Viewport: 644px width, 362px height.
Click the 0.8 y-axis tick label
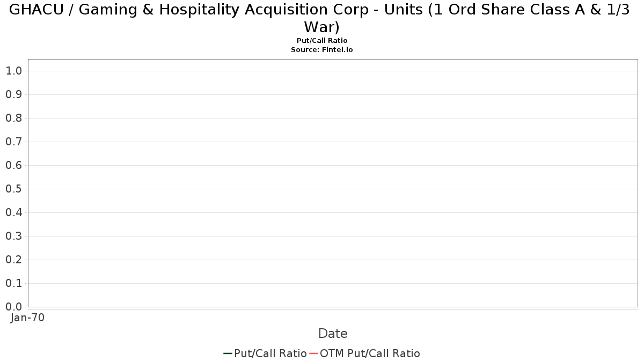pos(14,118)
